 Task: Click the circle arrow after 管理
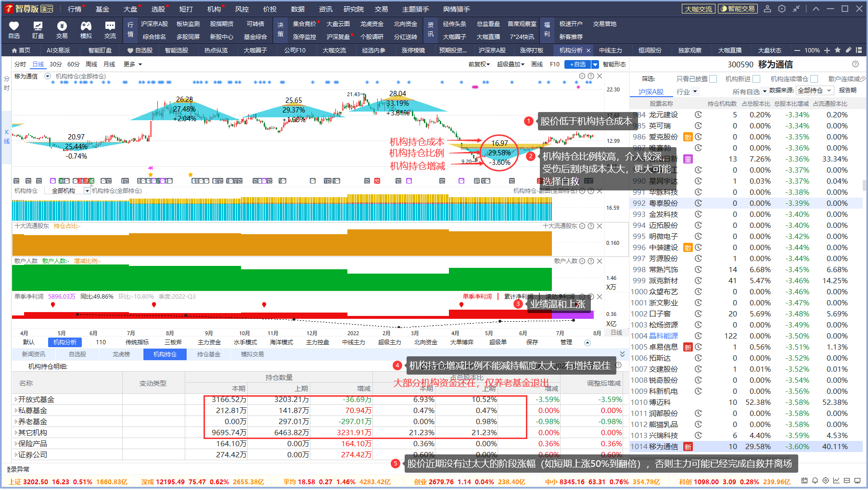pyautogui.click(x=587, y=343)
